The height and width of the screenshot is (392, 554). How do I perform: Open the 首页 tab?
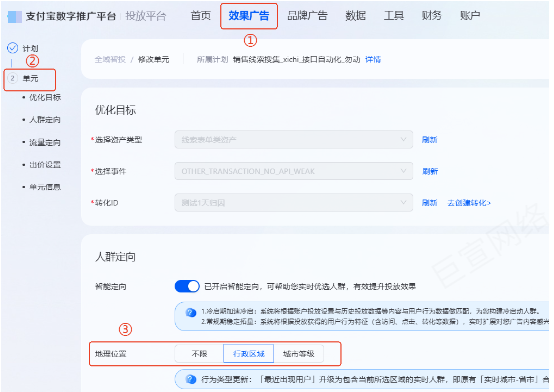(200, 16)
